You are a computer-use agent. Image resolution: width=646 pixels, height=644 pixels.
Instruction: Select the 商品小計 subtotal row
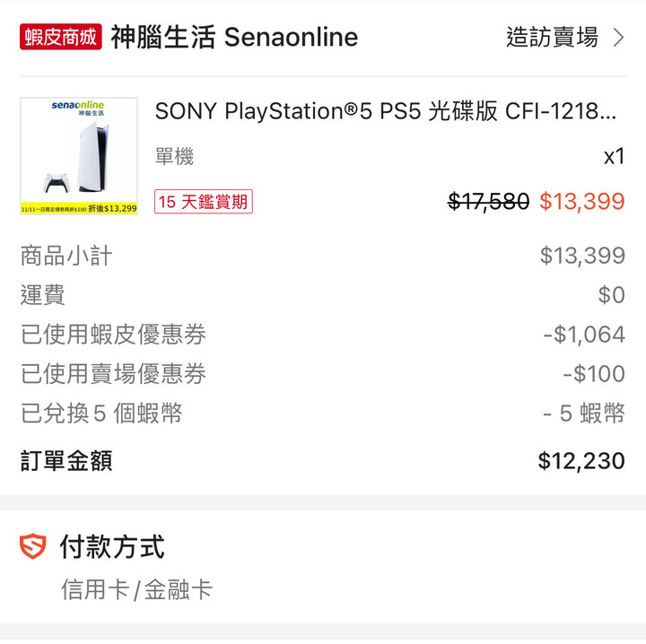323,256
